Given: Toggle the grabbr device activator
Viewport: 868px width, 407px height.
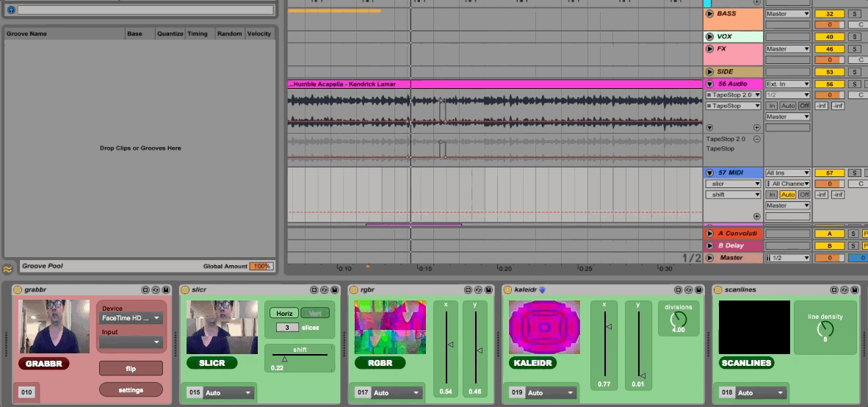Looking at the screenshot, I should pos(18,289).
